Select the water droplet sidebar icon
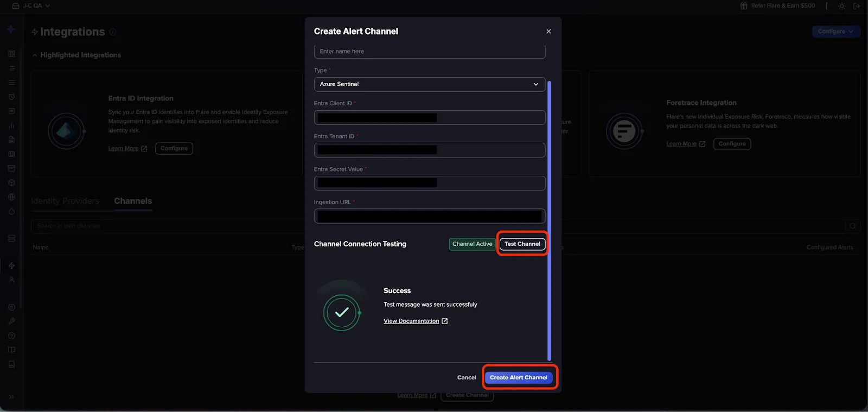The width and height of the screenshot is (868, 412). pyautogui.click(x=11, y=212)
